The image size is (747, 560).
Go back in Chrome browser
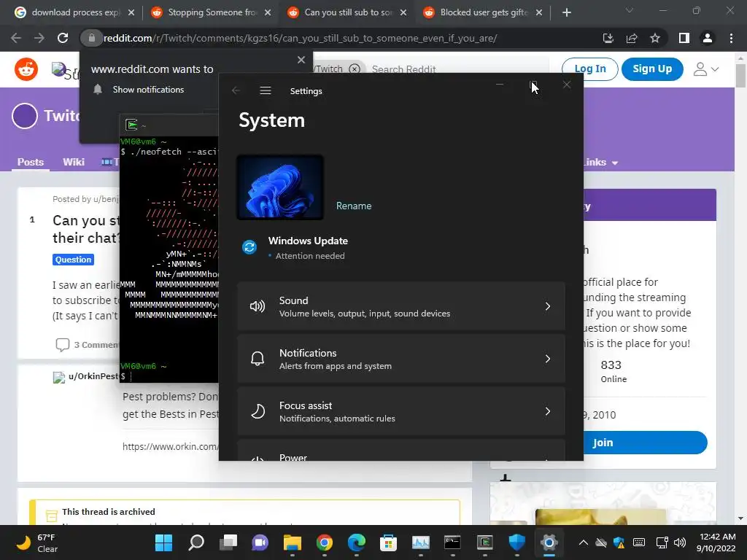coord(16,38)
